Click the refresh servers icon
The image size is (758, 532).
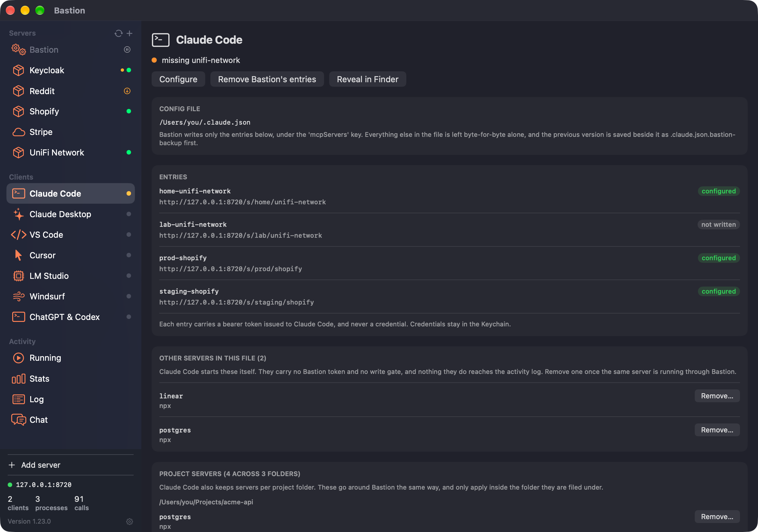pos(119,33)
